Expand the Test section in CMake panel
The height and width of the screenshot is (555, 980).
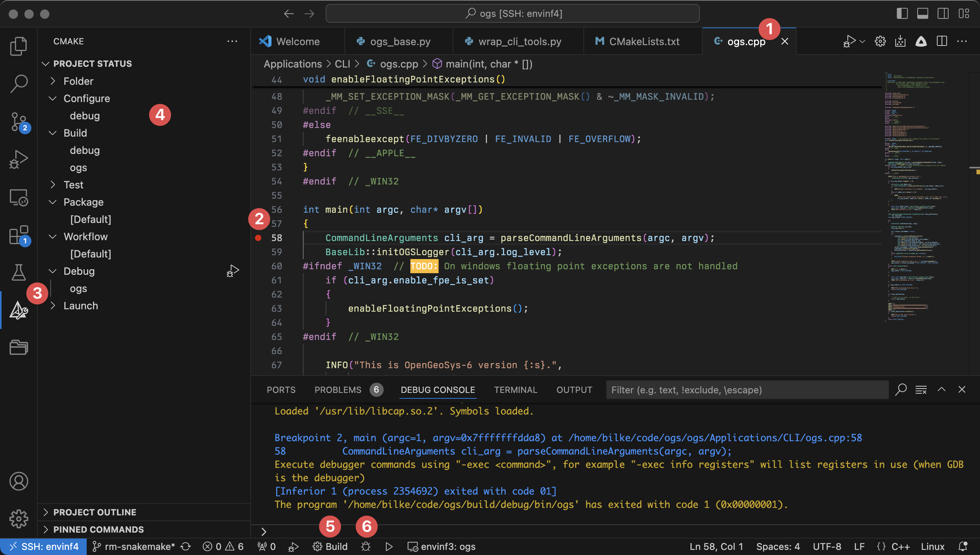(x=53, y=184)
